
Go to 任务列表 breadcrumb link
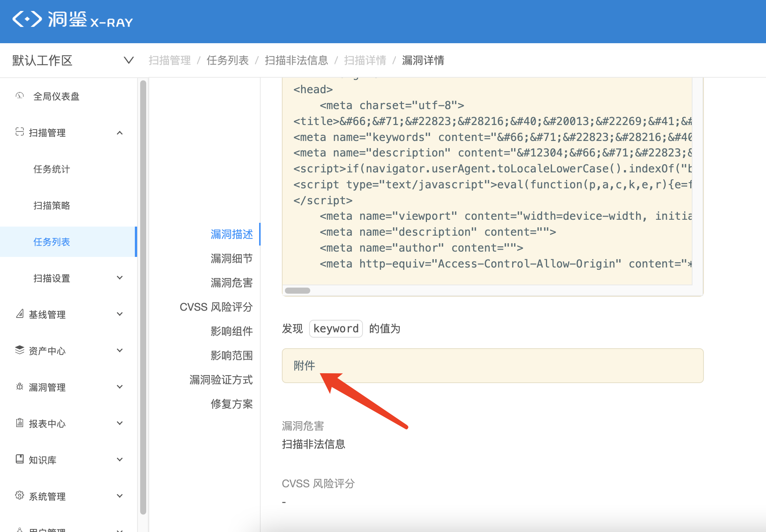[227, 60]
